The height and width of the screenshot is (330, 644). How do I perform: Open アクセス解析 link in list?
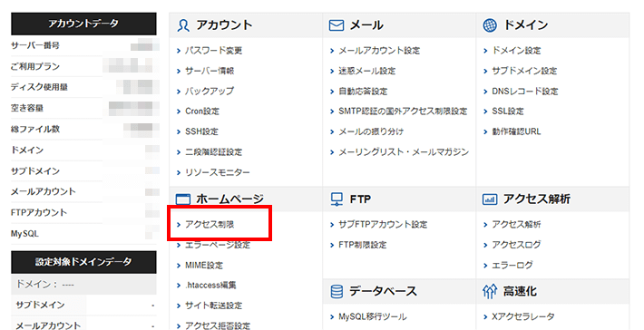516,225
